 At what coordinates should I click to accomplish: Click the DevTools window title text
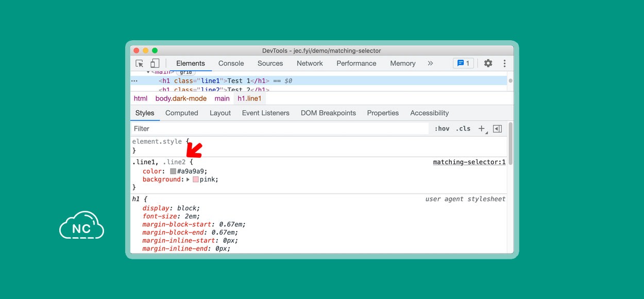[321, 51]
